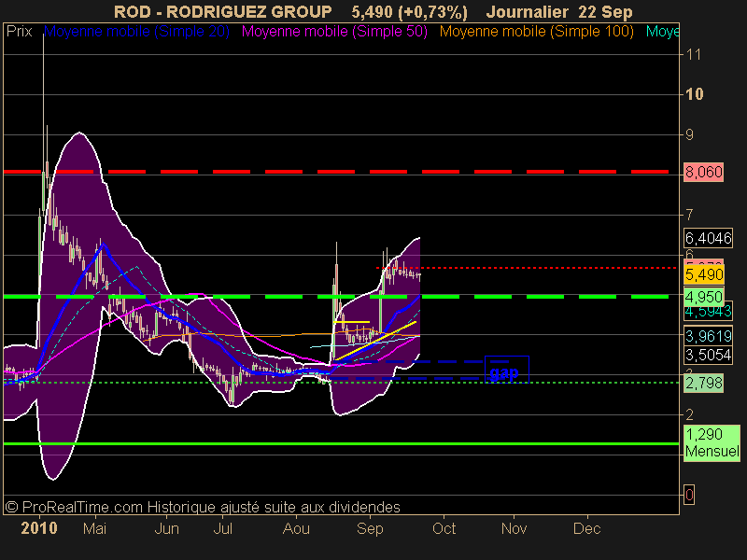The width and height of the screenshot is (747, 560).
Task: Click 'Nov' on the time axis
Action: 514,528
